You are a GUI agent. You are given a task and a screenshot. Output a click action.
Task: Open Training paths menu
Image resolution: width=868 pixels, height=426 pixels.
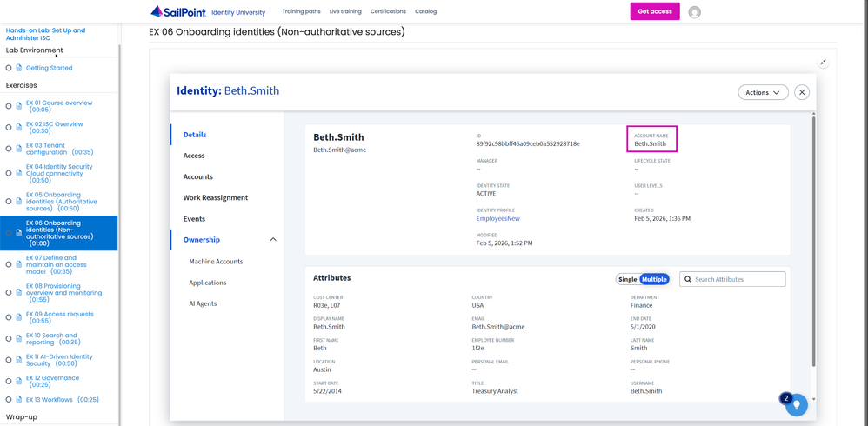tap(301, 11)
